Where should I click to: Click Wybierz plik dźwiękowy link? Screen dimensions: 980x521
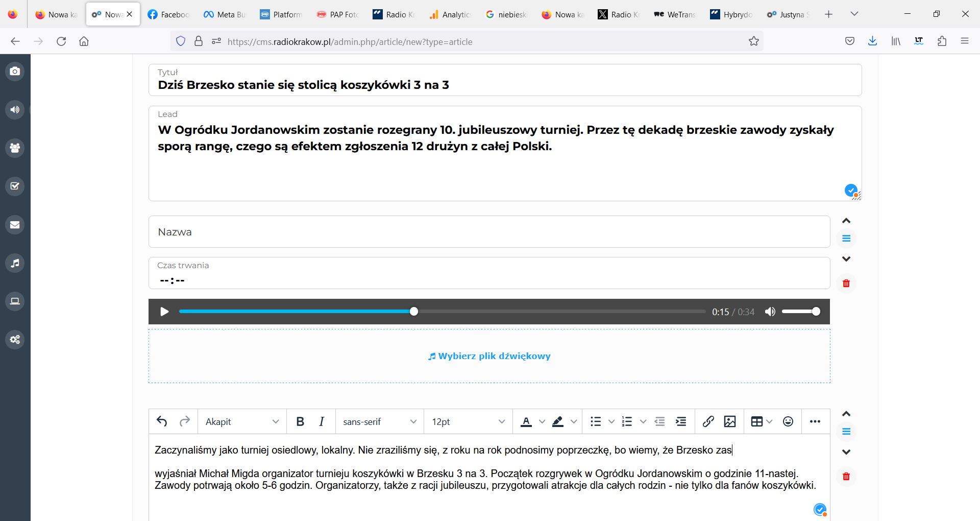489,356
